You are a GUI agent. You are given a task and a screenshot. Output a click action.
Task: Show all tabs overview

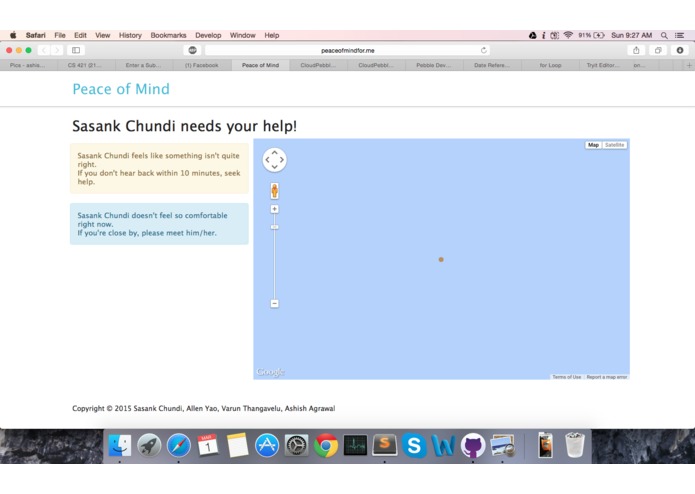tap(658, 50)
